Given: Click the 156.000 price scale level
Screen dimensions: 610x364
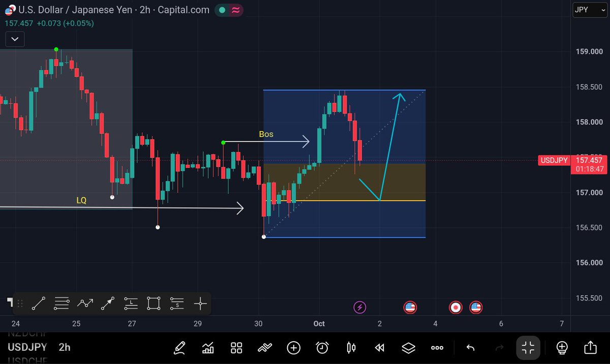Looking at the screenshot, I should pyautogui.click(x=589, y=263).
